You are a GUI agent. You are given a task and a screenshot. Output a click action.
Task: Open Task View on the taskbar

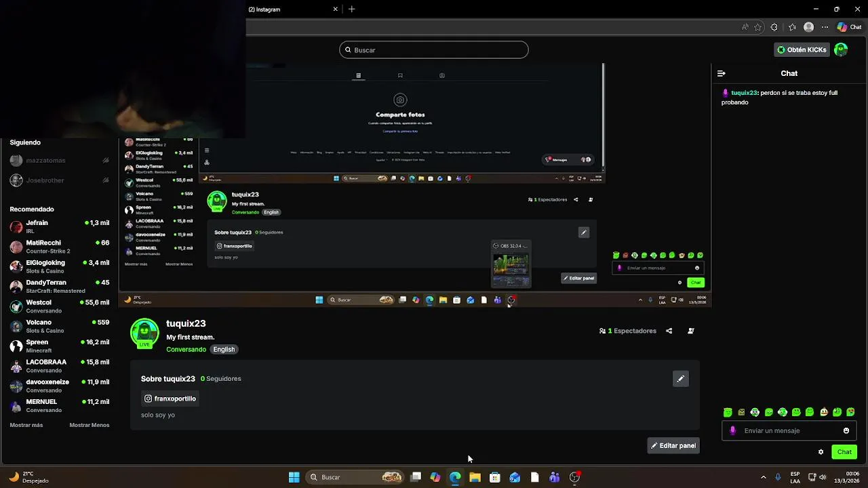pyautogui.click(x=416, y=477)
